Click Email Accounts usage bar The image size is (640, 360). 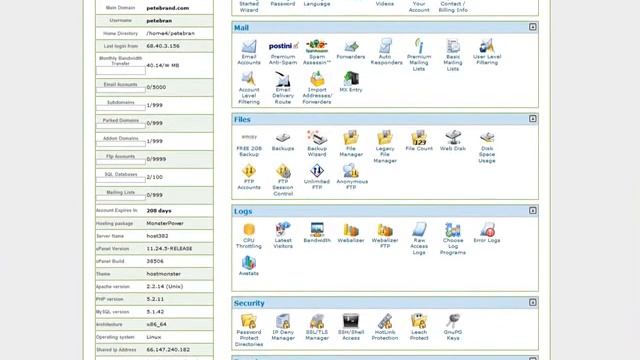point(120,90)
